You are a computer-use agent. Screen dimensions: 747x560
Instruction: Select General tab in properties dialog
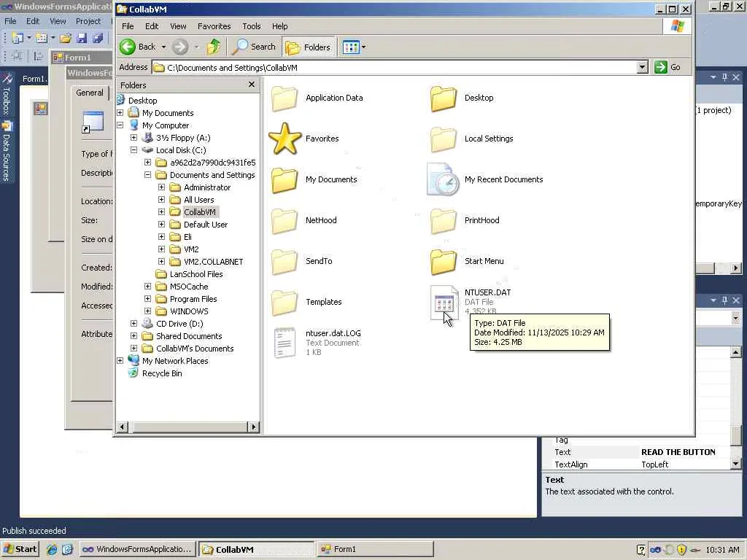pos(90,93)
